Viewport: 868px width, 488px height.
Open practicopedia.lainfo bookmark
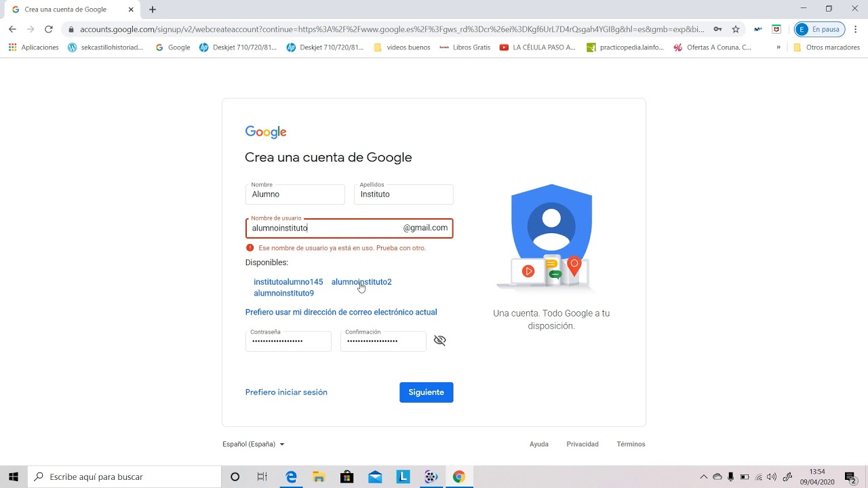[x=626, y=47]
